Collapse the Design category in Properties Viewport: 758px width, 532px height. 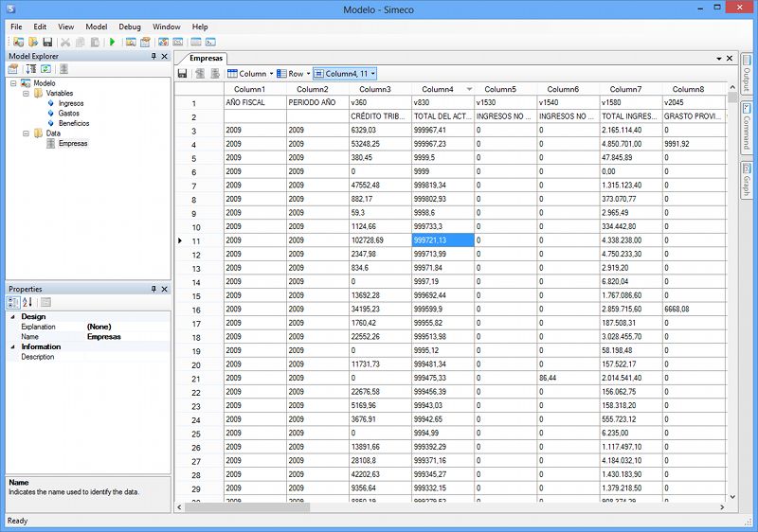pyautogui.click(x=13, y=317)
